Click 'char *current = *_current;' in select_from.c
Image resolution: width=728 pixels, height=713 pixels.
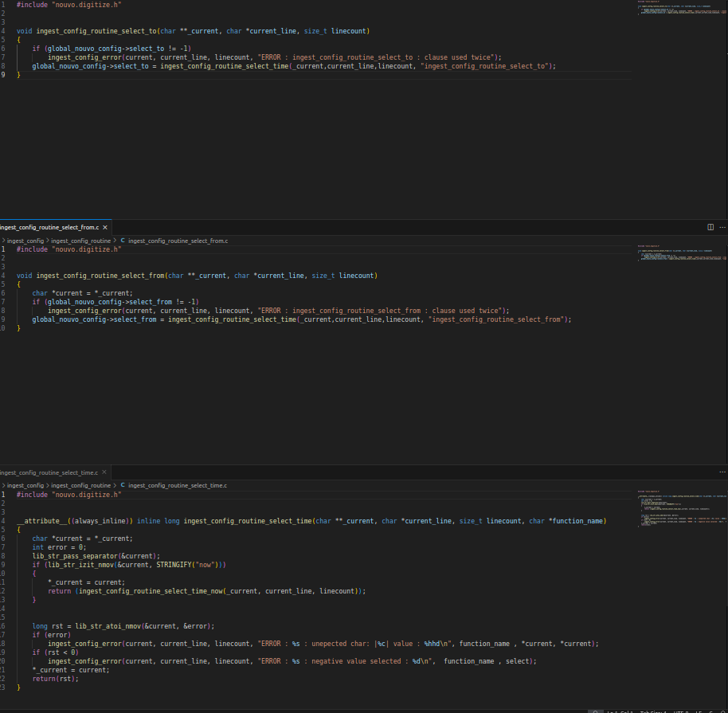pyautogui.click(x=82, y=293)
